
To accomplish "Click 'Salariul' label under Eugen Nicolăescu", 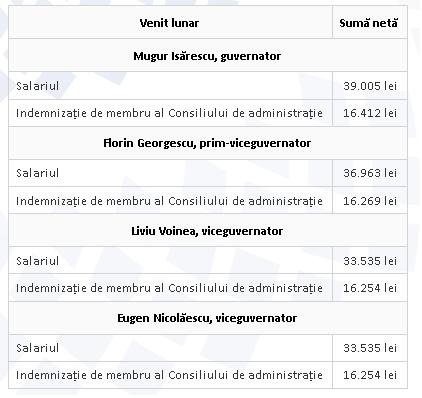I will coord(38,348).
